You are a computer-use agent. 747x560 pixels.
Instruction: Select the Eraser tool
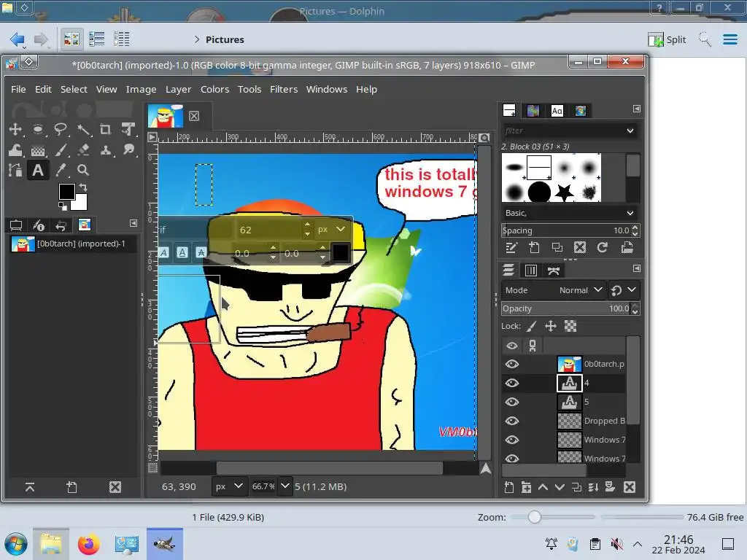[x=83, y=150]
